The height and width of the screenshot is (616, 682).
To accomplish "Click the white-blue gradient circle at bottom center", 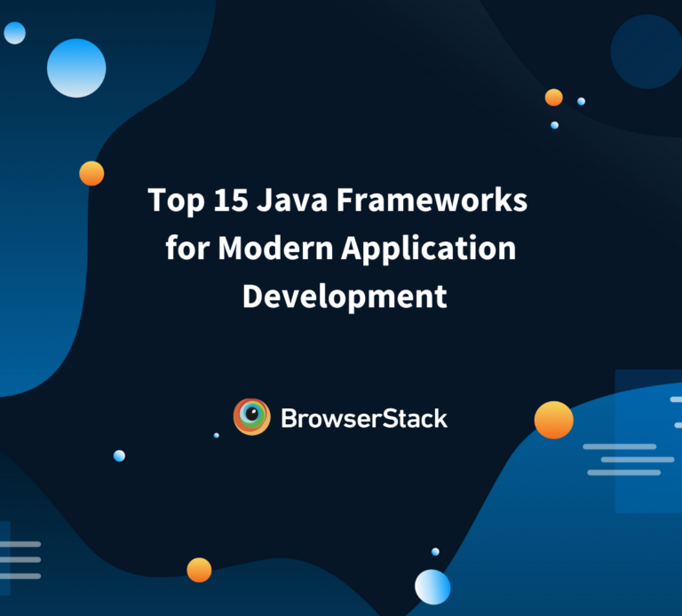I will (432, 587).
